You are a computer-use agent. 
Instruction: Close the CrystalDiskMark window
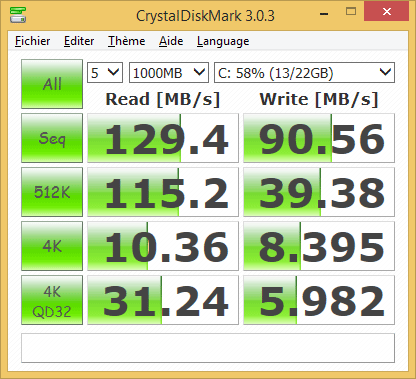[387, 12]
